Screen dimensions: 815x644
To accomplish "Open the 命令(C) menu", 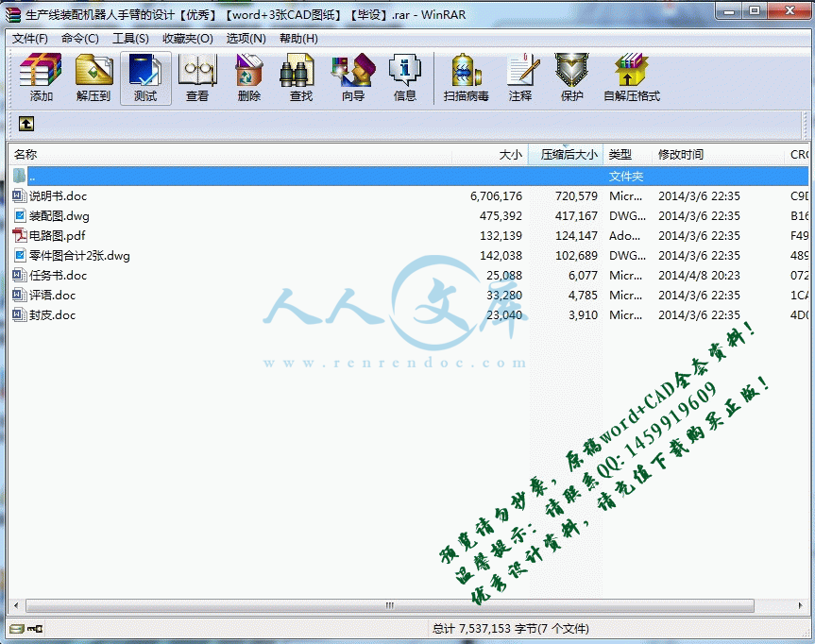I will 80,39.
